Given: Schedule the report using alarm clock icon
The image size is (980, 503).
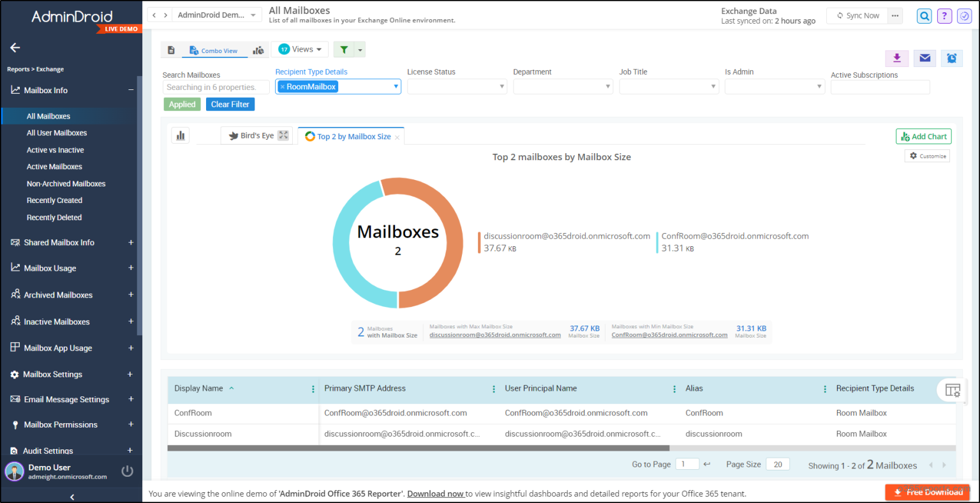Looking at the screenshot, I should pos(951,58).
